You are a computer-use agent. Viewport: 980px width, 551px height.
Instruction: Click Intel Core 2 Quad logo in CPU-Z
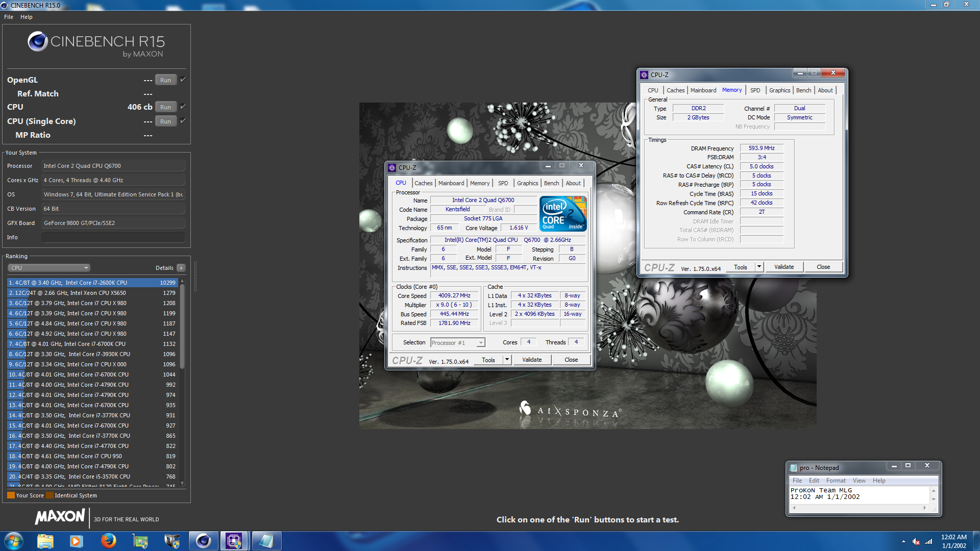(x=563, y=214)
